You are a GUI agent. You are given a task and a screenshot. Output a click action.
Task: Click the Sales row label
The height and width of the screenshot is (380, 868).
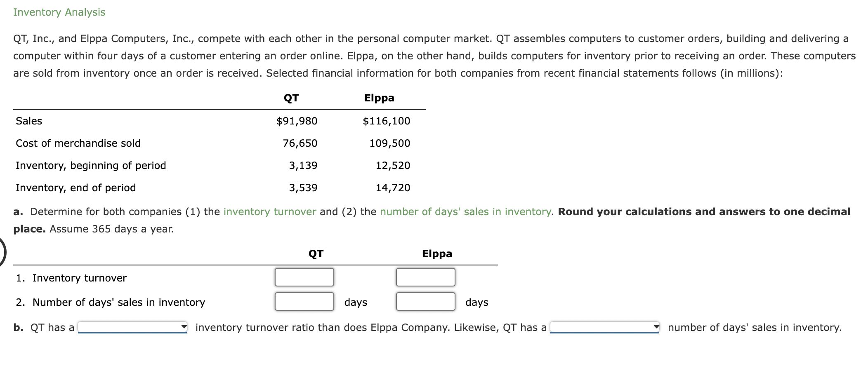pos(28,121)
